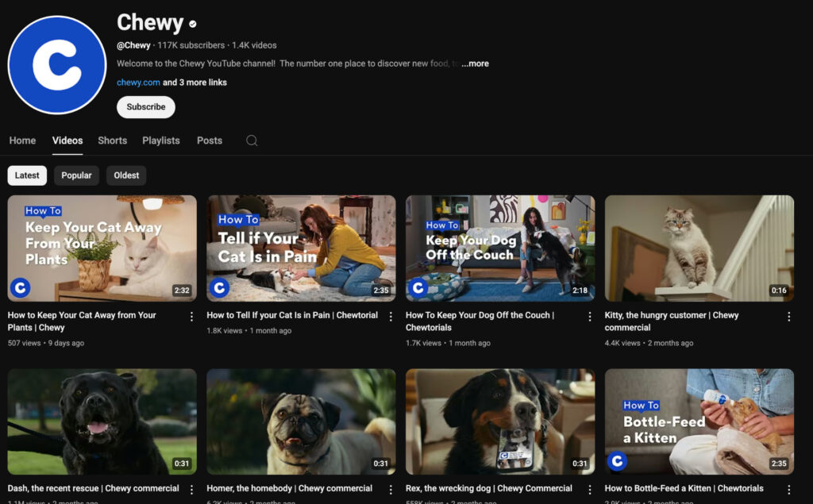Switch to the Posts tab

tap(210, 140)
